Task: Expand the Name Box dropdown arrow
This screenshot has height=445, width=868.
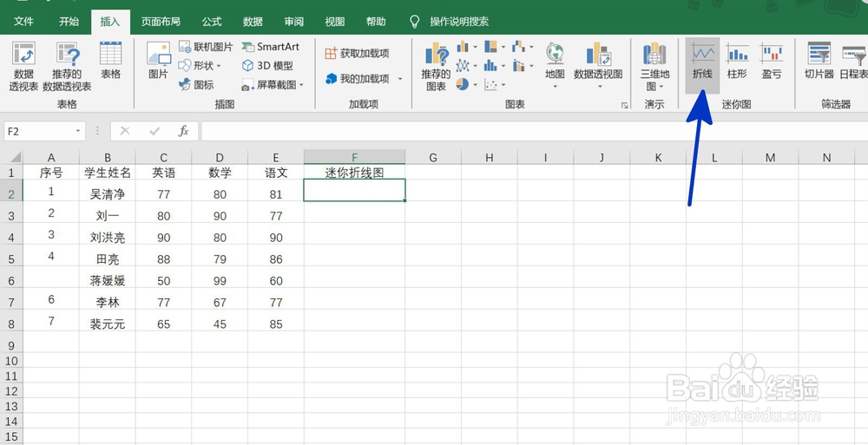Action: (x=78, y=131)
